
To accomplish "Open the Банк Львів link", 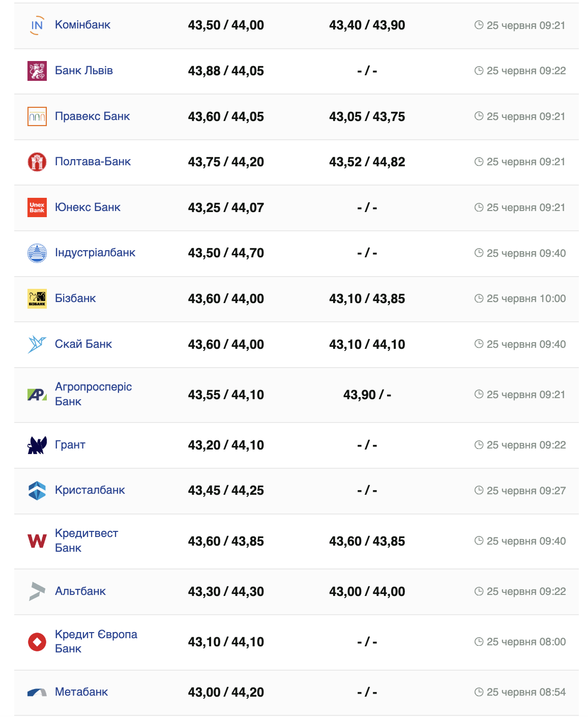I will pyautogui.click(x=84, y=71).
